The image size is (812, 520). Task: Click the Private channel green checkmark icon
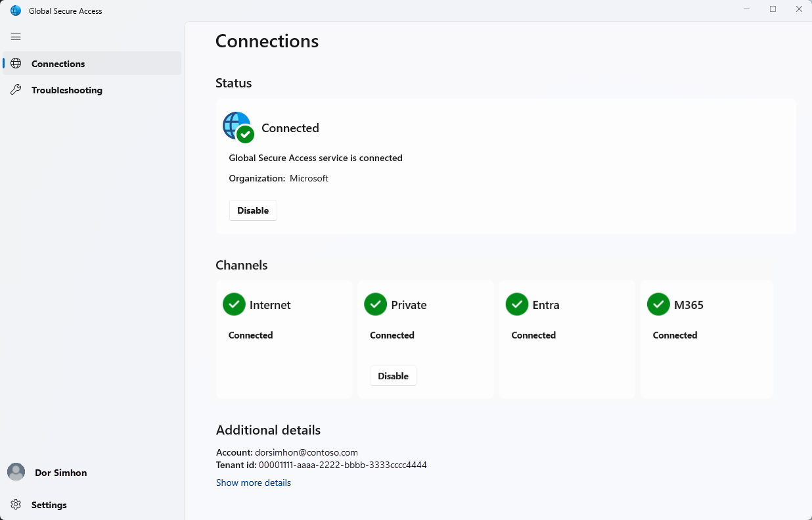tap(375, 304)
